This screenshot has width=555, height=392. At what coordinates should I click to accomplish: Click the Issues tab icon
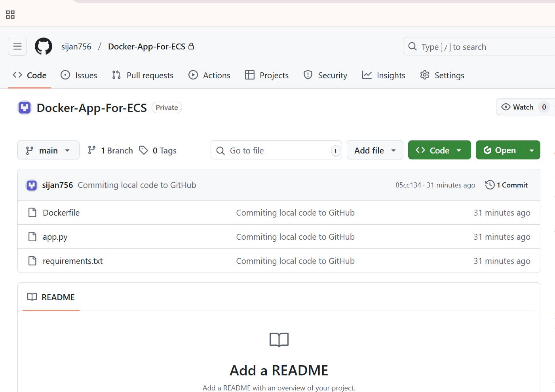65,75
